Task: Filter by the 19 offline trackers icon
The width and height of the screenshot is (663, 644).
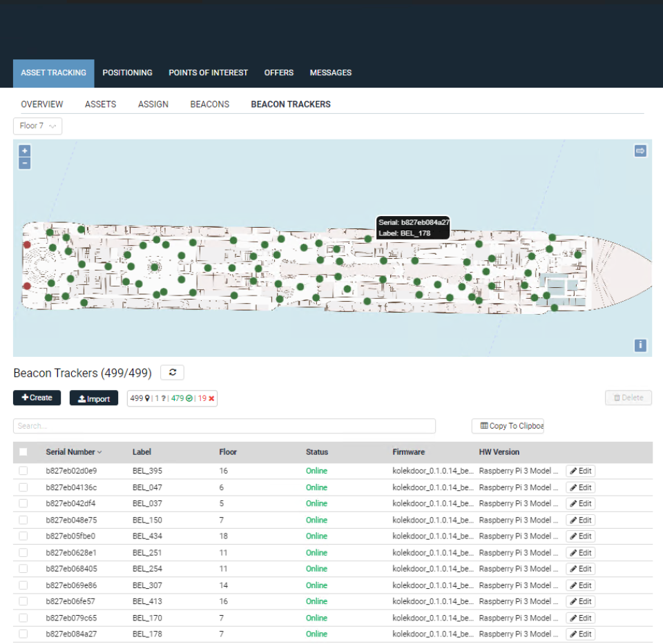Action: click(211, 398)
